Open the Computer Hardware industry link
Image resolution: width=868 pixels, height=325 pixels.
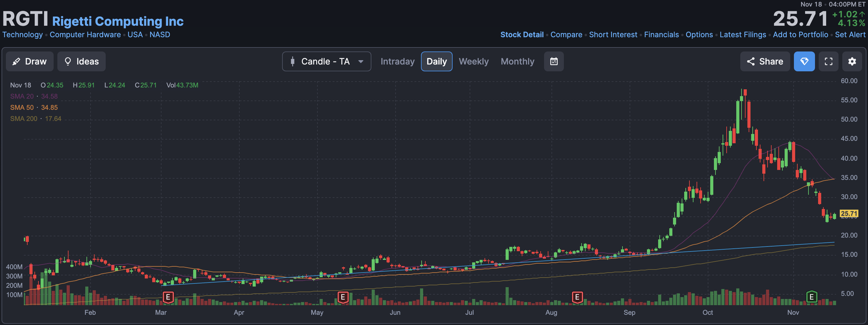click(x=85, y=35)
